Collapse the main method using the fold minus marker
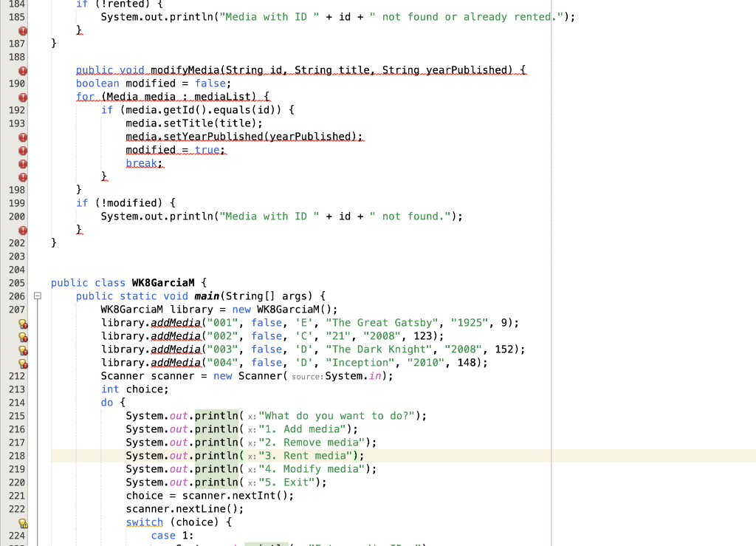756x546 pixels. [37, 296]
